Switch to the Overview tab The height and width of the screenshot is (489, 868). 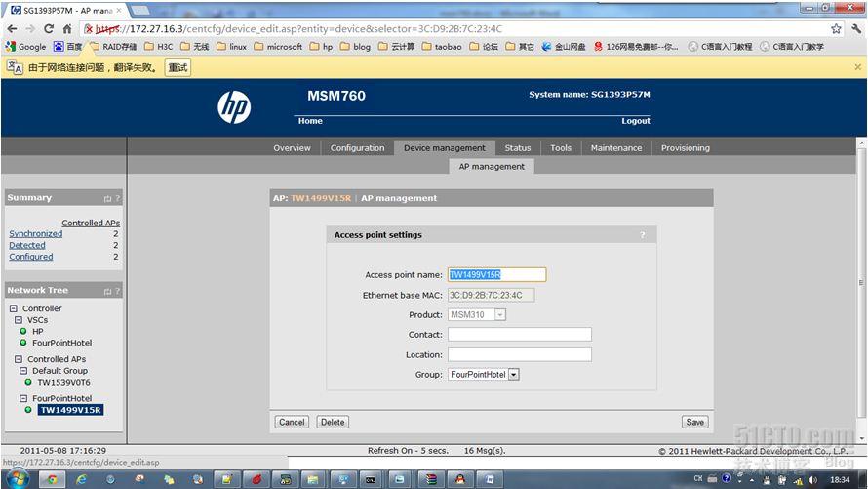point(292,147)
